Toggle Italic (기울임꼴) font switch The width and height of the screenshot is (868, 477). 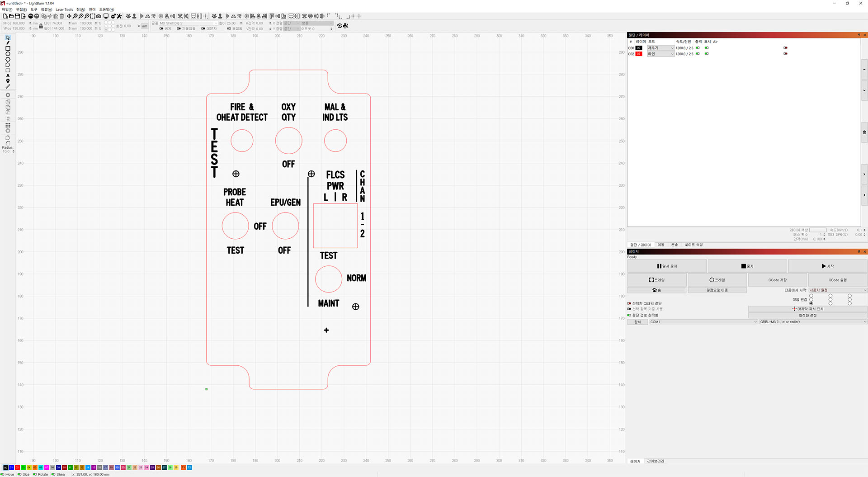click(x=179, y=28)
